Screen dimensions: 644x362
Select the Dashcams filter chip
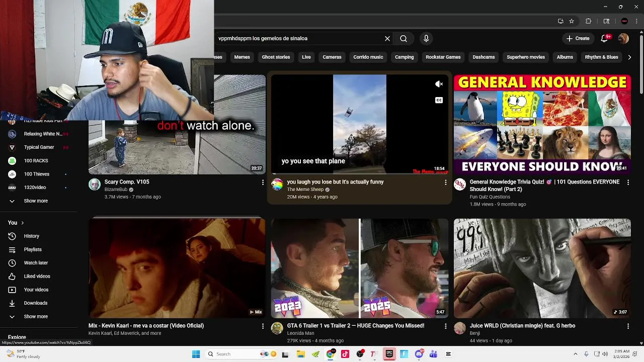coord(484,57)
